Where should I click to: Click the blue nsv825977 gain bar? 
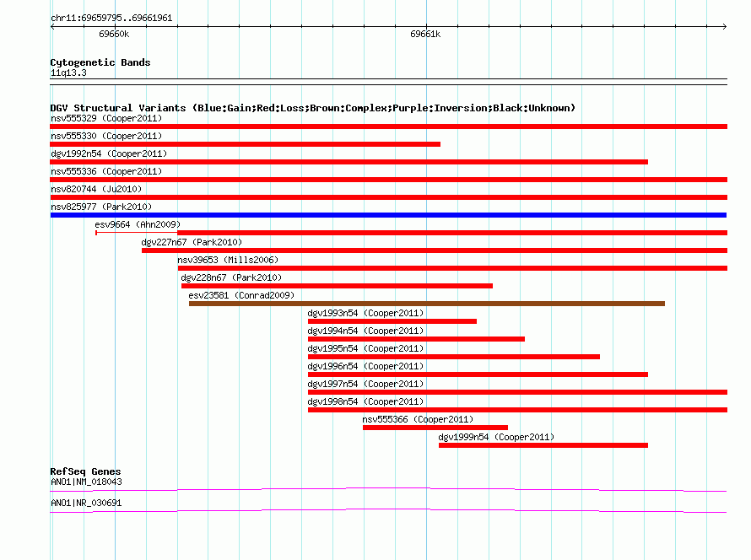pos(388,215)
